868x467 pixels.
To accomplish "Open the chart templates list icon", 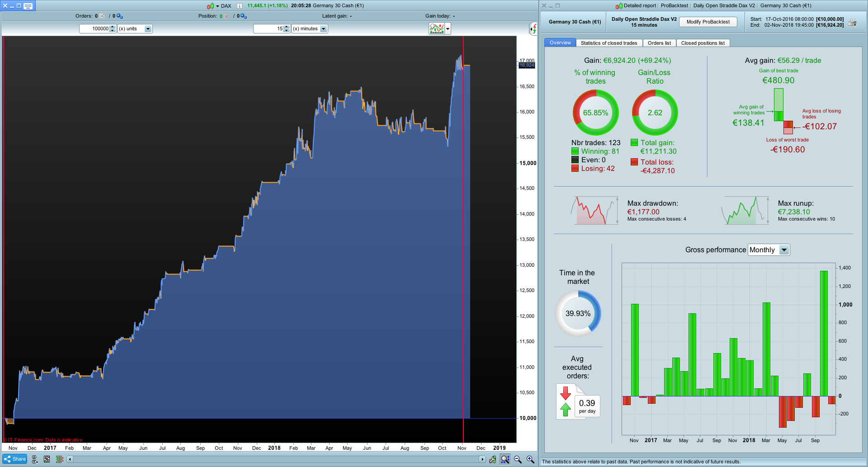I will (47, 459).
